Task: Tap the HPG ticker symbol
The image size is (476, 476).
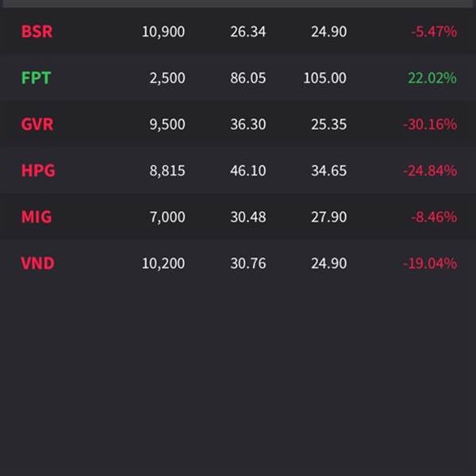Action: 38,171
